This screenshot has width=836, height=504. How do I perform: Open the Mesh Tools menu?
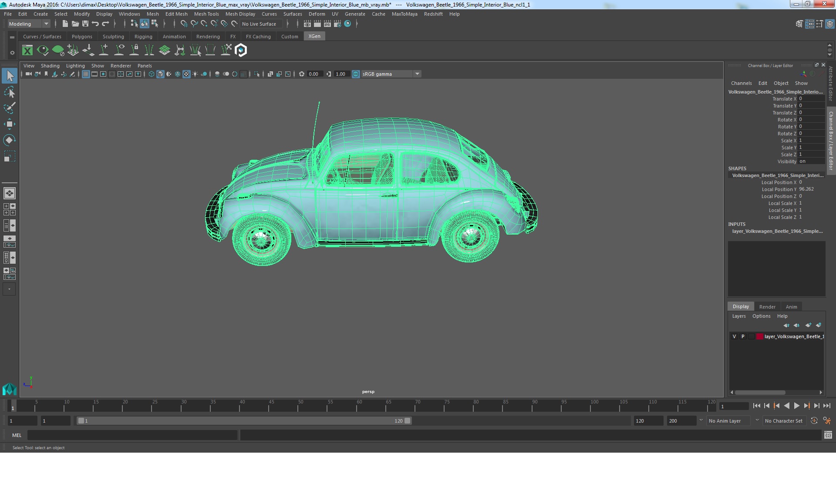[206, 14]
